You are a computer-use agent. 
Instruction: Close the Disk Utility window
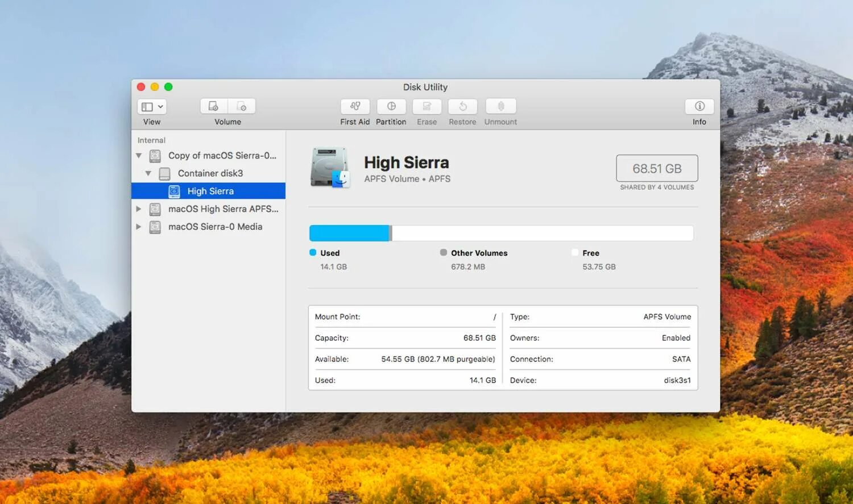tap(141, 87)
